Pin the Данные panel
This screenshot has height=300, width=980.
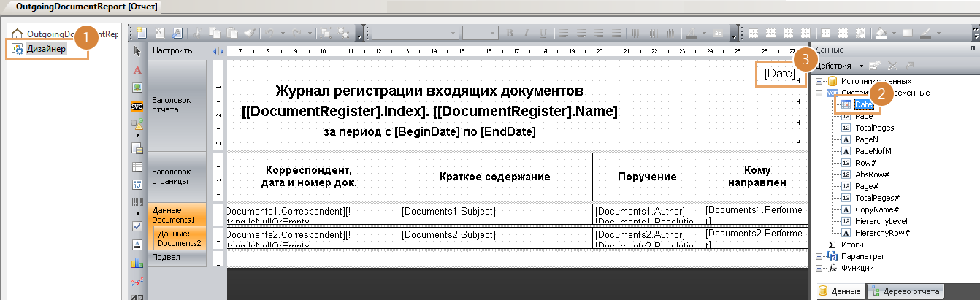[x=973, y=50]
